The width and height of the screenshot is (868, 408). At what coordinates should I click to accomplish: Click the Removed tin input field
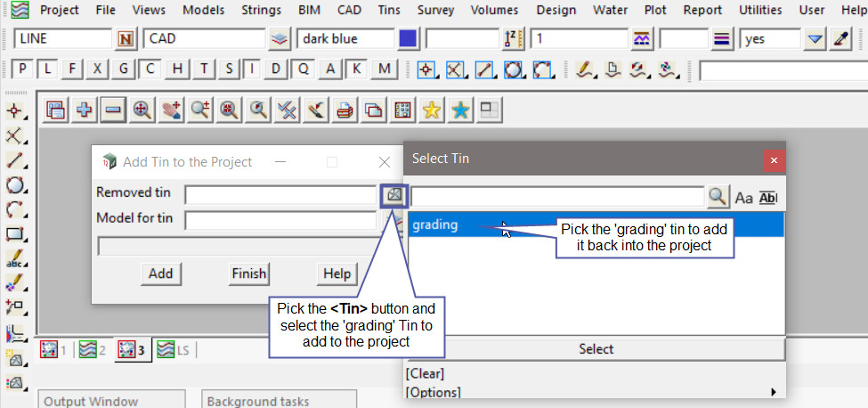pyautogui.click(x=281, y=195)
